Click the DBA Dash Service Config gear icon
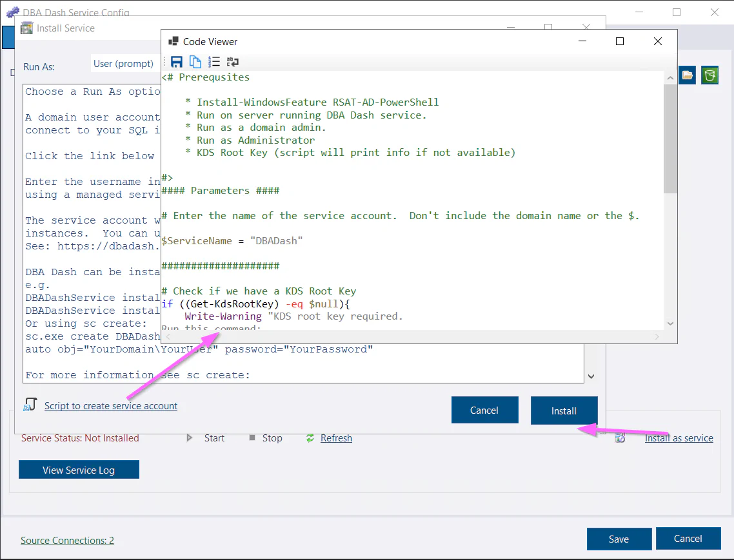Screen dimensions: 734x560 tap(13, 12)
